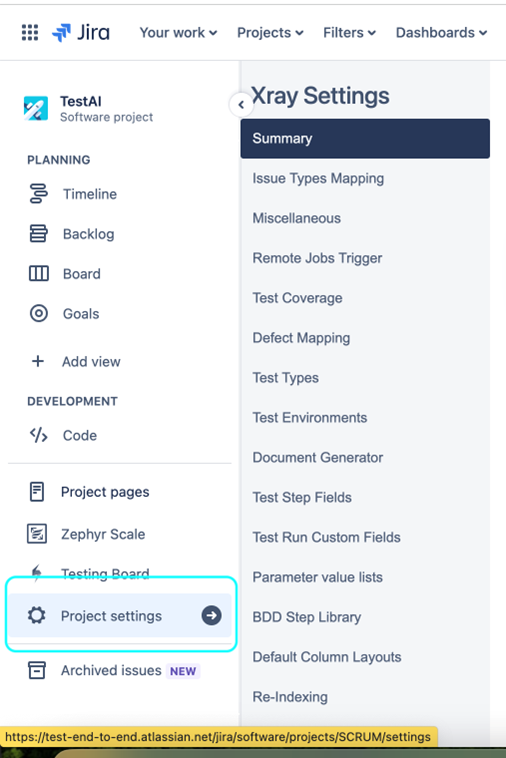
Task: Click the Zephyr Scale icon
Action: pyautogui.click(x=37, y=534)
